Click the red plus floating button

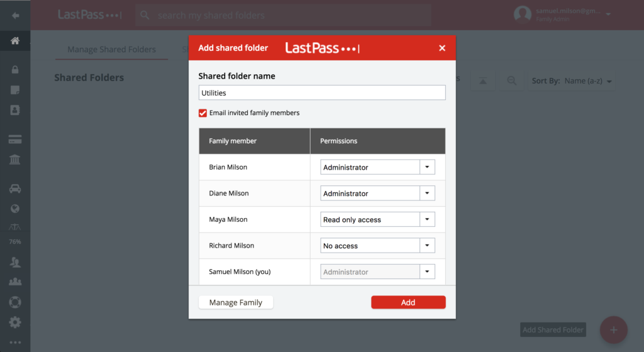tap(614, 330)
